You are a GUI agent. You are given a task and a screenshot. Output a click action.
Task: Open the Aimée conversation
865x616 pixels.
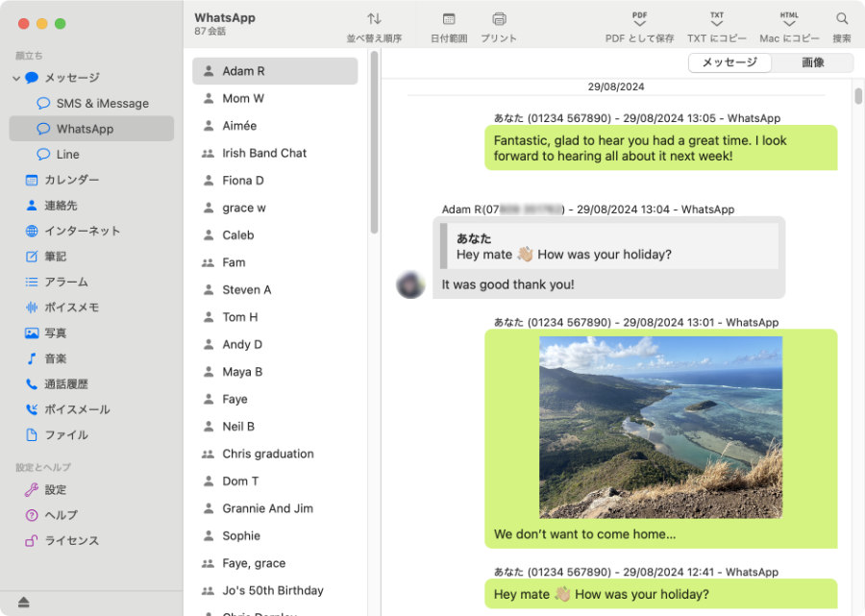pos(275,126)
